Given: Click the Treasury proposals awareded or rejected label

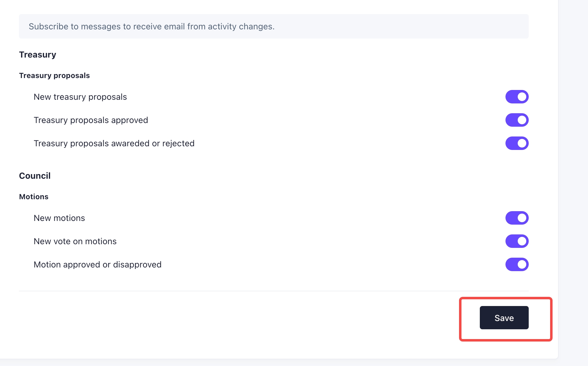Looking at the screenshot, I should [114, 143].
